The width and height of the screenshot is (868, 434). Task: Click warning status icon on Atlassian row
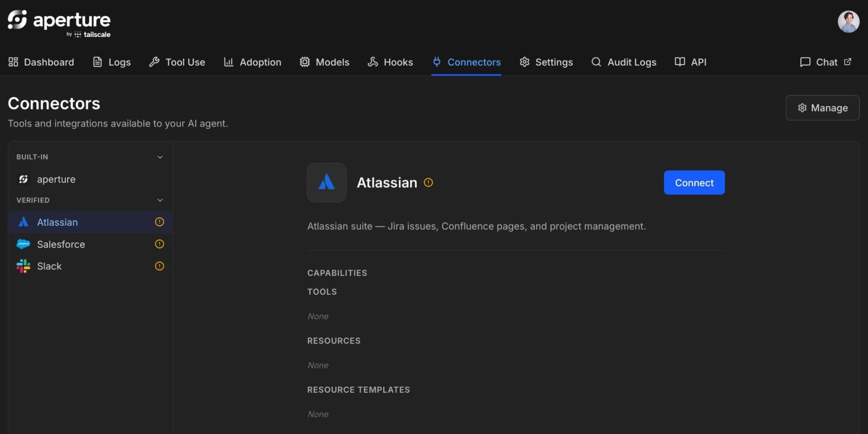coord(159,222)
